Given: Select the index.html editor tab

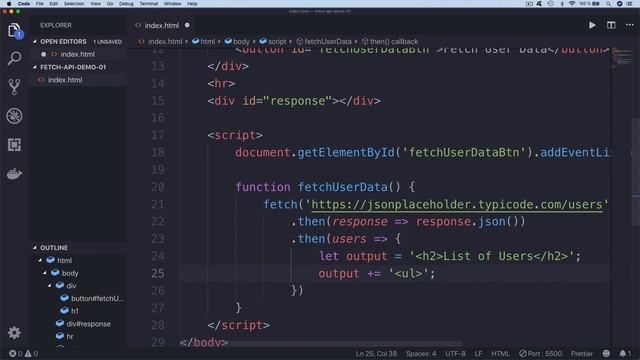Looking at the screenshot, I should (162, 25).
